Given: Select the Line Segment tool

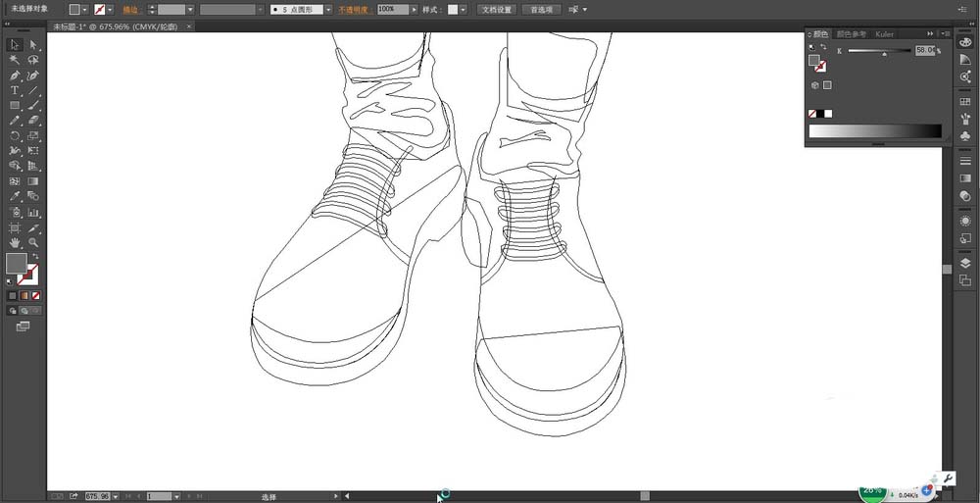Looking at the screenshot, I should pyautogui.click(x=33, y=91).
